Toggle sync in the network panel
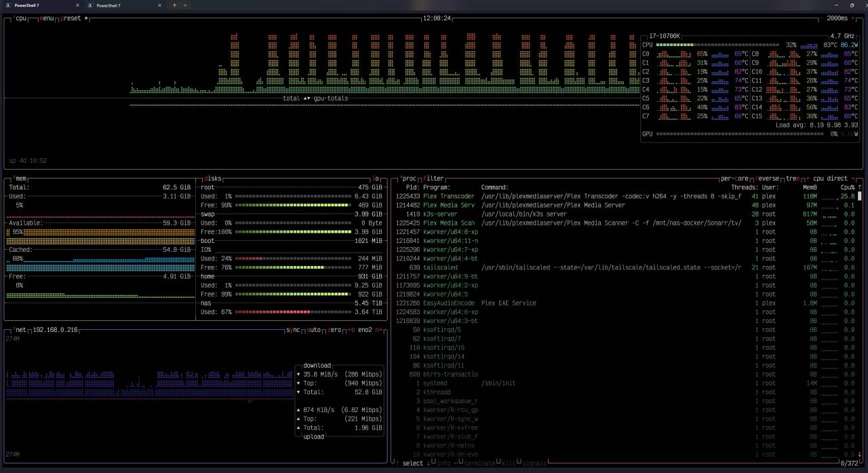Image resolution: width=868 pixels, height=473 pixels. (x=293, y=330)
